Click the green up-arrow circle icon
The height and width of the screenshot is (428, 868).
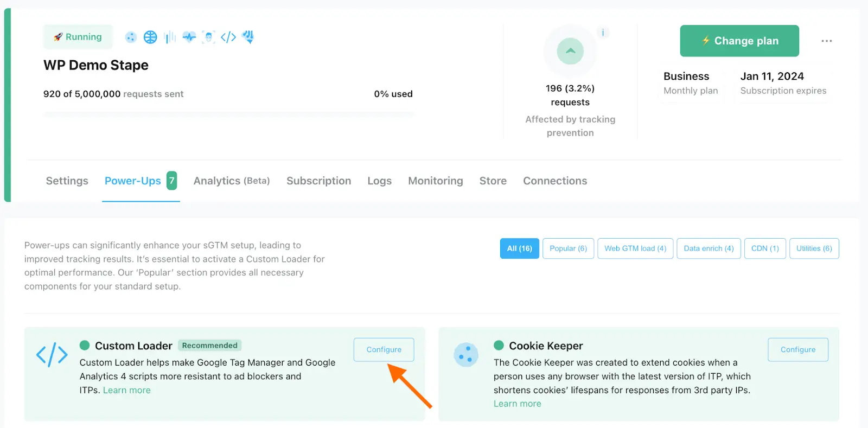pos(570,51)
